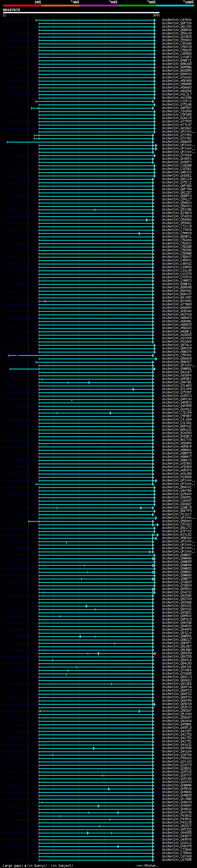This screenshot has width=197, height=868.
Task: Click hit label UniRef100_C7DJP9
Action: tap(176, 413)
